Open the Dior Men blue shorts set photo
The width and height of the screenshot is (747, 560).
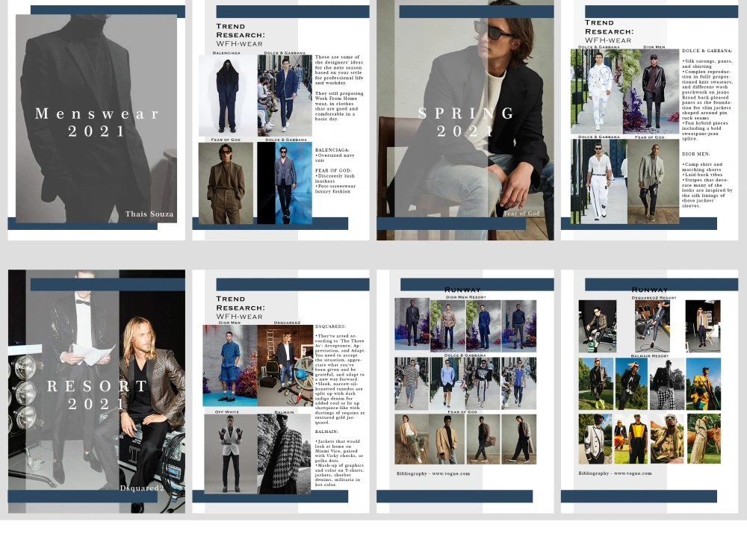pos(230,366)
